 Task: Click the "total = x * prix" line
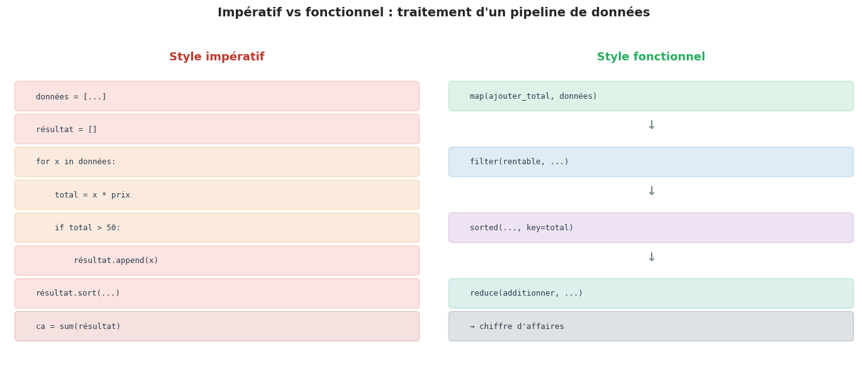(x=217, y=195)
